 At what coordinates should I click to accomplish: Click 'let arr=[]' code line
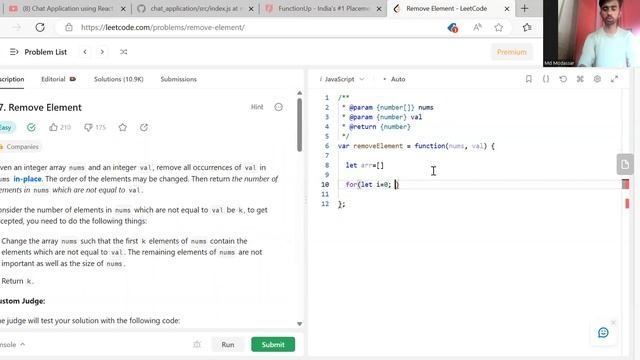364,165
